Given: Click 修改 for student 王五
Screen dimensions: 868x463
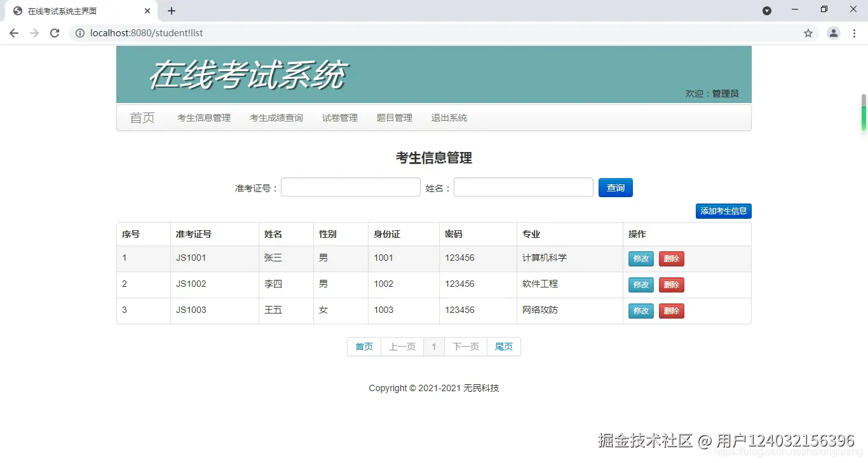Looking at the screenshot, I should coord(641,311).
